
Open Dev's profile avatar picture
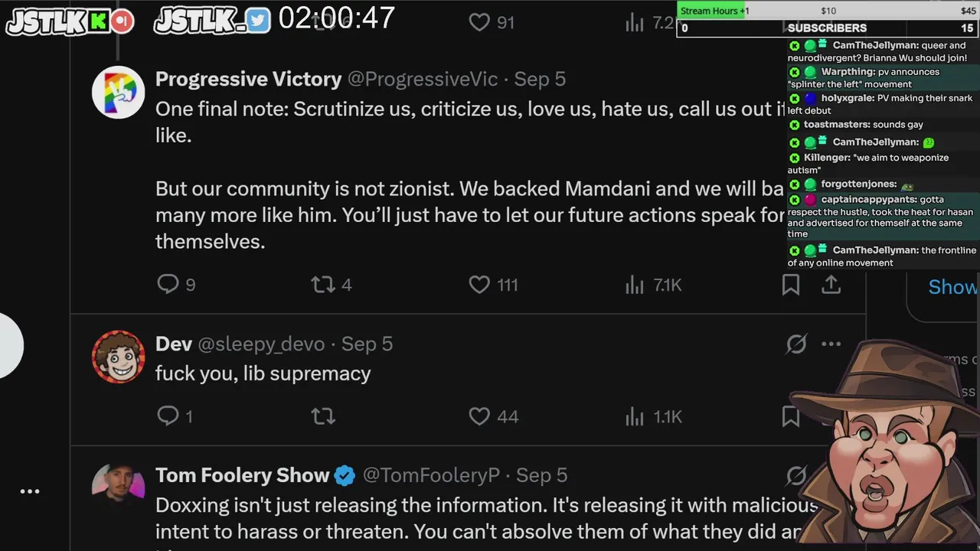pyautogui.click(x=119, y=357)
